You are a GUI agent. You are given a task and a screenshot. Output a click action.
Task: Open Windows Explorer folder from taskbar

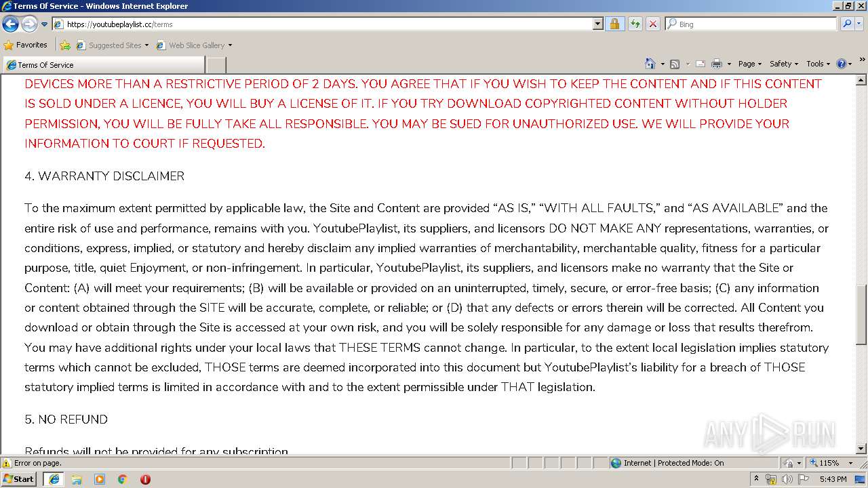[x=77, y=479]
